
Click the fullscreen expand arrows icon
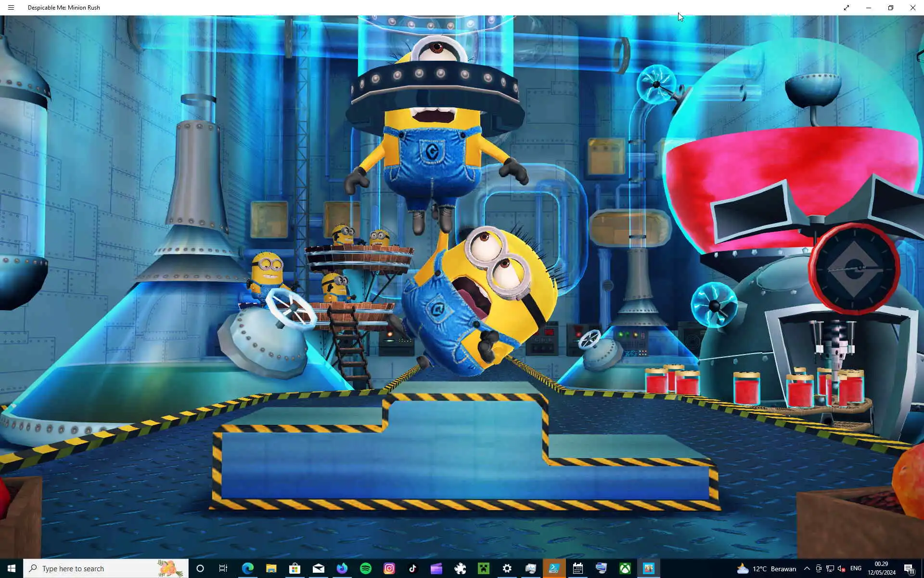[x=847, y=8]
